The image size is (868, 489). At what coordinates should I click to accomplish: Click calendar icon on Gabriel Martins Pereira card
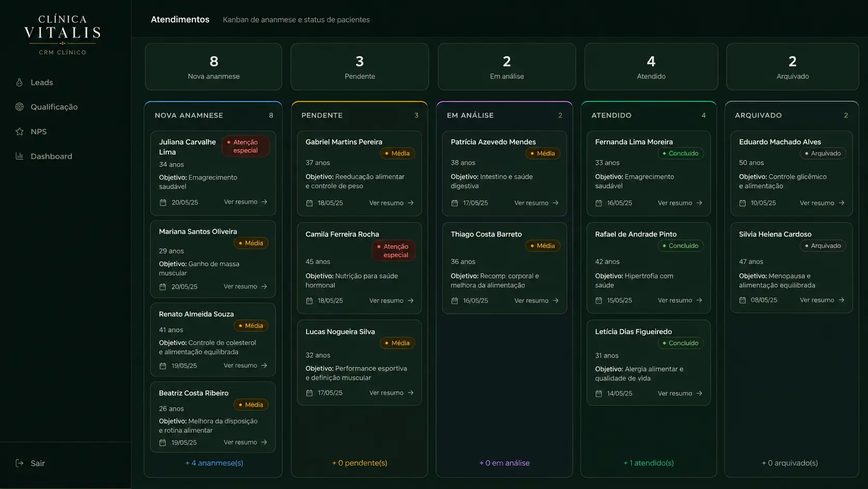[309, 203]
